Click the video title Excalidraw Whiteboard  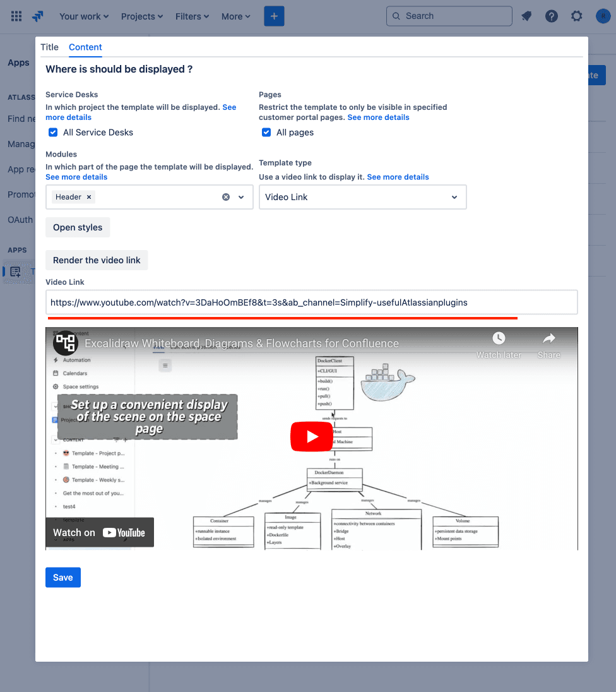[x=241, y=343]
